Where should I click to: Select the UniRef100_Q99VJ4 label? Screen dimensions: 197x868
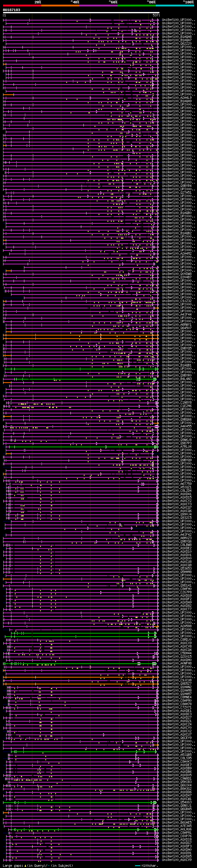pyautogui.click(x=177, y=515)
